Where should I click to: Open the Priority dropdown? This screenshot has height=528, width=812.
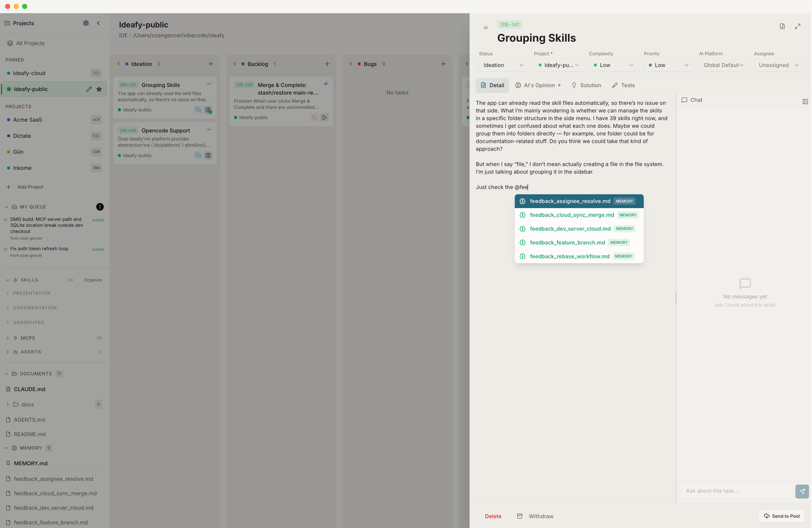click(668, 65)
